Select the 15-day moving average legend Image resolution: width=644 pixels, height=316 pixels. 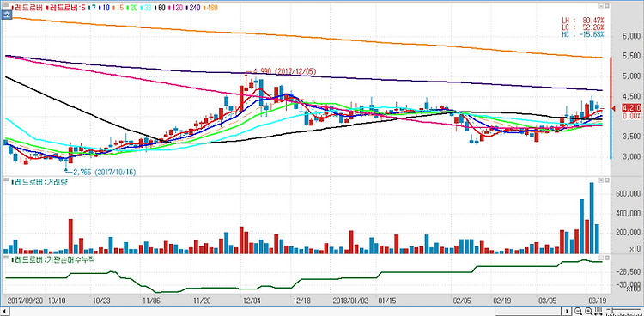118,8
